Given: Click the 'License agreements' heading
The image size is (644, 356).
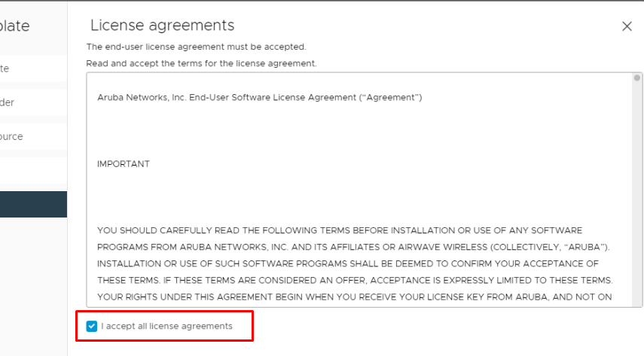Looking at the screenshot, I should [162, 26].
